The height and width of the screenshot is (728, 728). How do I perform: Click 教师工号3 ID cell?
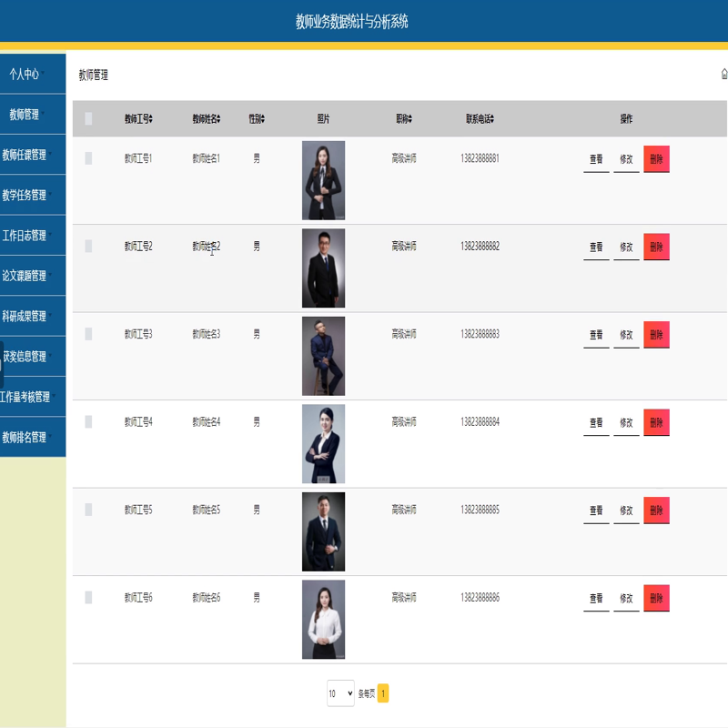[138, 334]
